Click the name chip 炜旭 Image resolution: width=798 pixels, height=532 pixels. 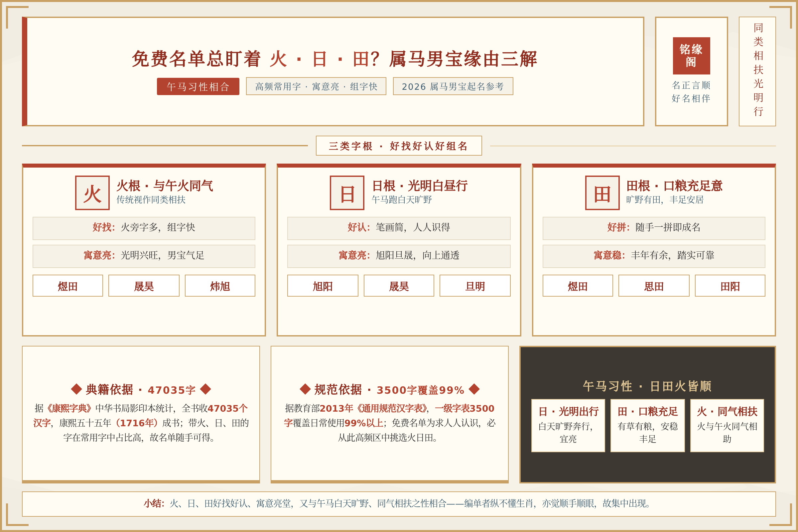220,286
